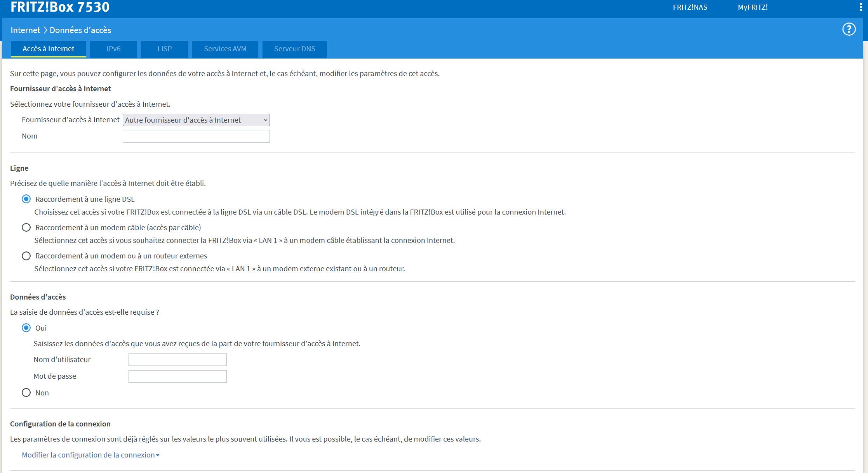Select 'Oui' for access data required
Viewport: 868px width, 473px height.
pos(26,328)
